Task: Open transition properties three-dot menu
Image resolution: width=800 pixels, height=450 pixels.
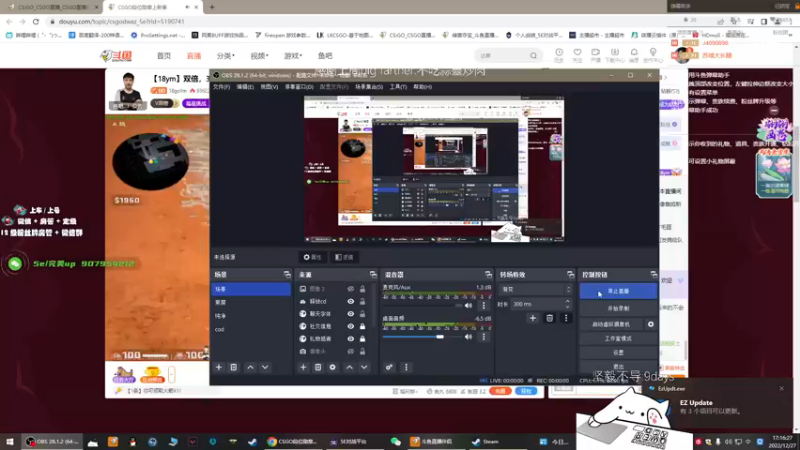Action: pos(566,318)
